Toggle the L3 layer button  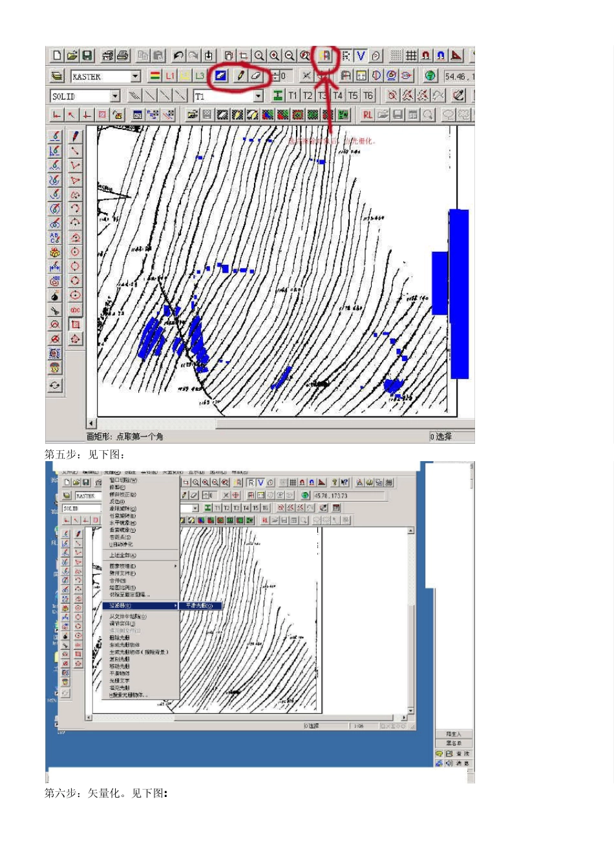click(x=200, y=76)
